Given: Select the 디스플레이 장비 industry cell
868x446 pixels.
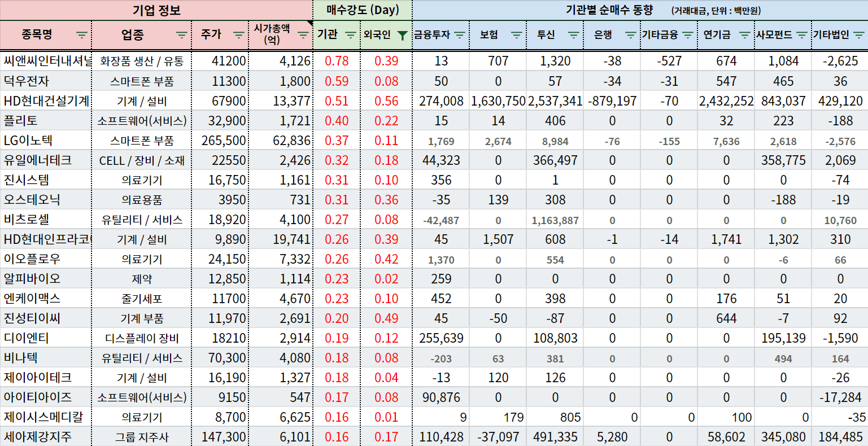Looking at the screenshot, I should tap(142, 338).
